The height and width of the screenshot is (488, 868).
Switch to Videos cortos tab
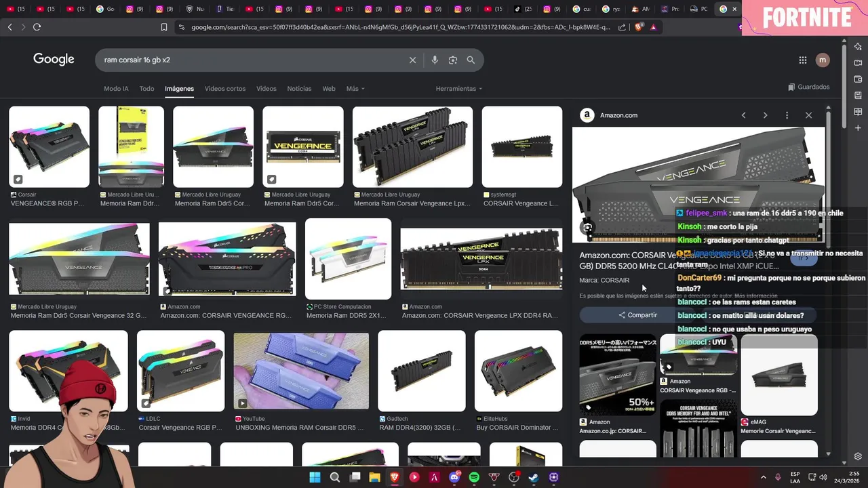225,89
